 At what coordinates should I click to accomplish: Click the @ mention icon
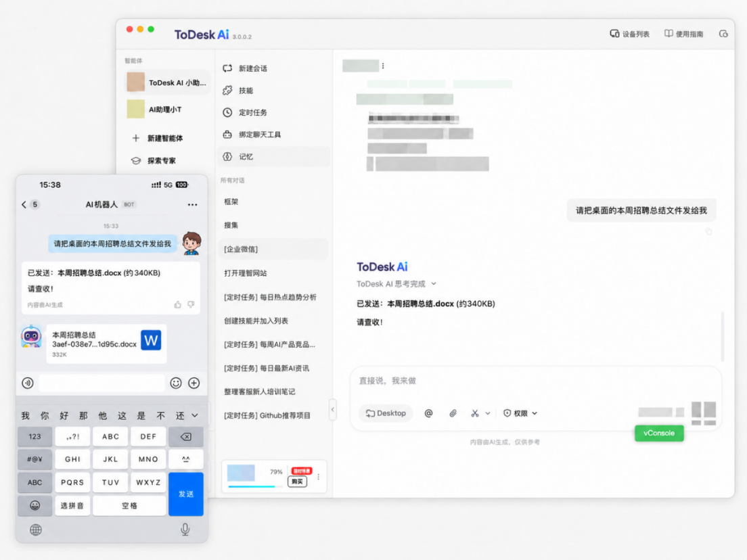click(x=429, y=413)
